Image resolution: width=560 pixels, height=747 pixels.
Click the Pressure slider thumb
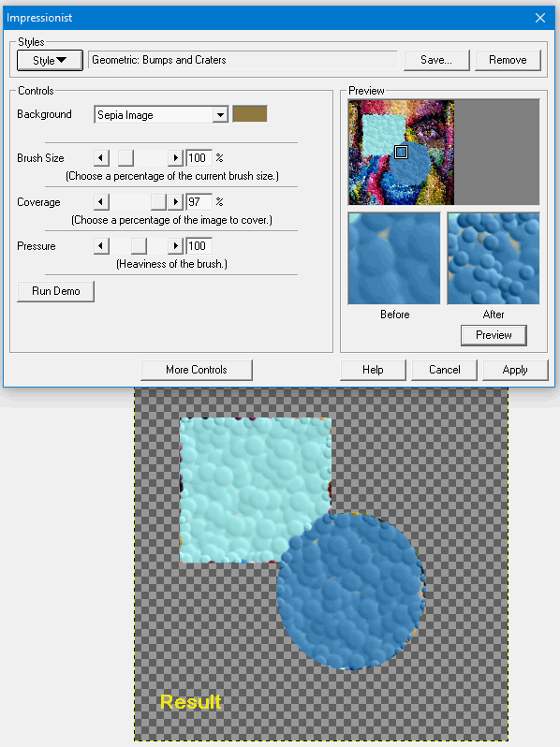[x=139, y=246]
